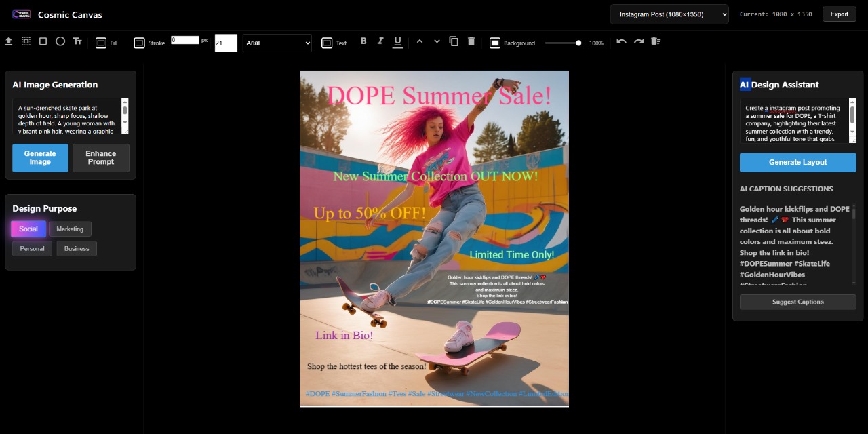Select the Business design purpose
This screenshot has height=434, width=868.
[x=77, y=249]
